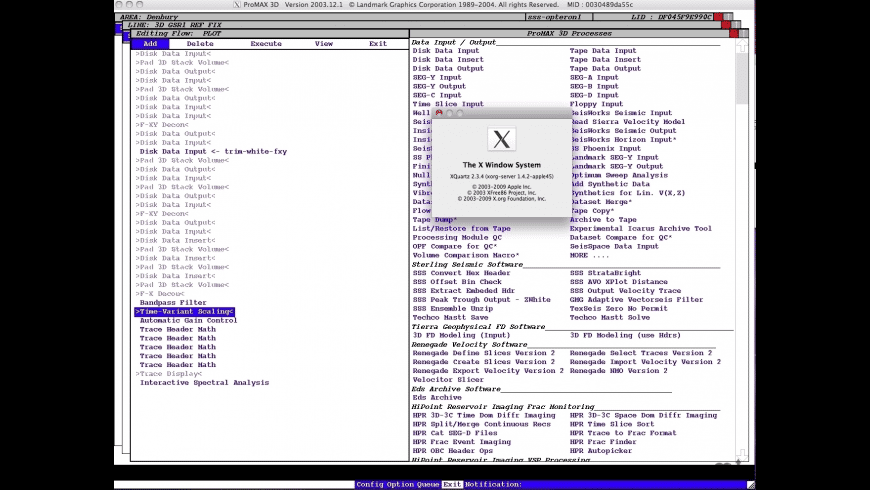Select Config in the bottom status bar
870x490 pixels.
coord(370,484)
